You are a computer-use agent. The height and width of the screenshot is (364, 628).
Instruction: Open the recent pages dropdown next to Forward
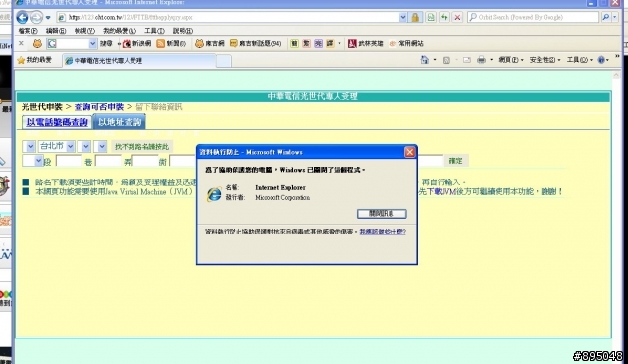(x=48, y=18)
